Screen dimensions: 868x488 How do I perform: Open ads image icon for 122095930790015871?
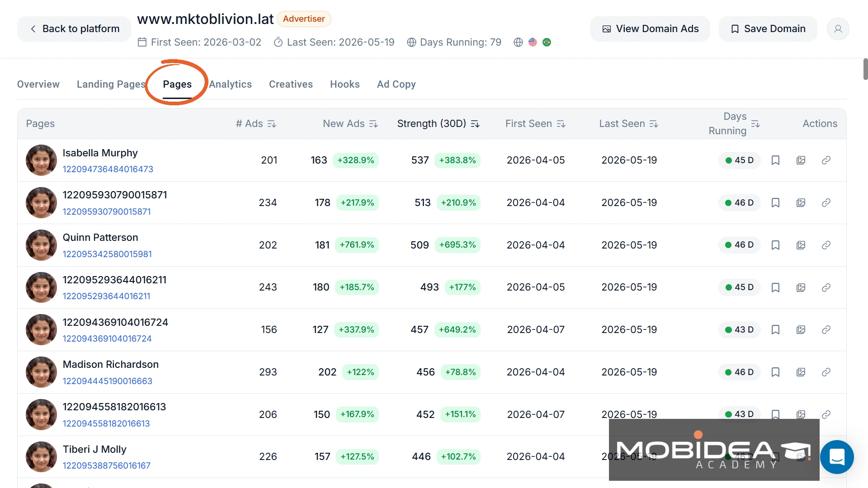pos(801,202)
